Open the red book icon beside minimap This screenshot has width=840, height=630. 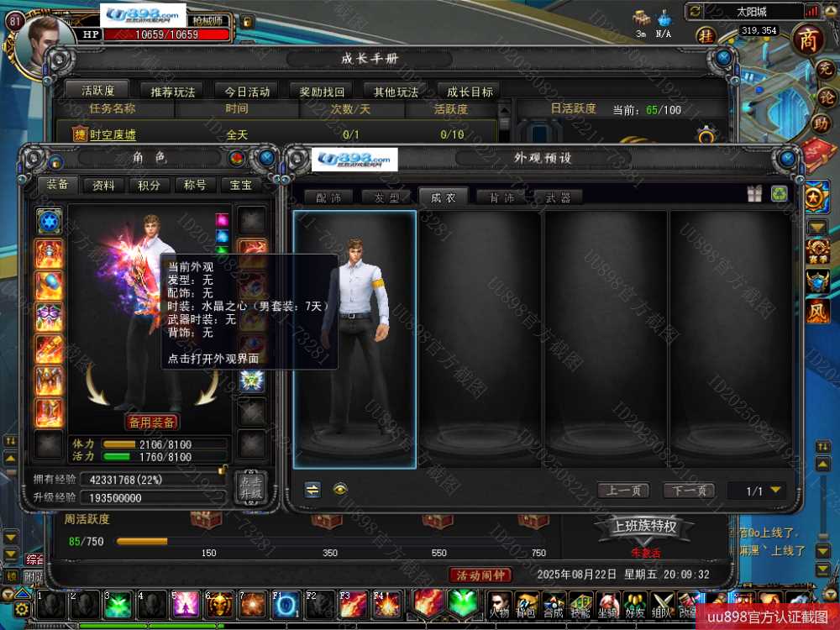pos(818,154)
